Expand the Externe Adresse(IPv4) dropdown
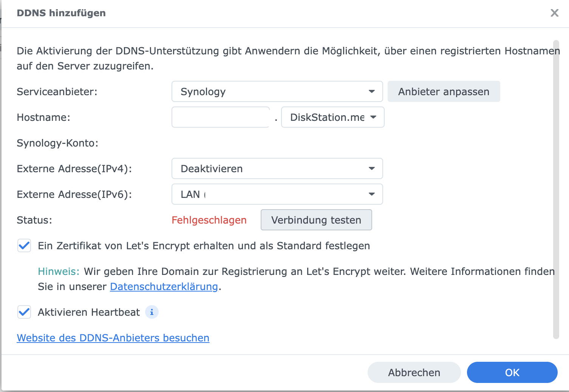This screenshot has height=392, width=569. click(277, 169)
